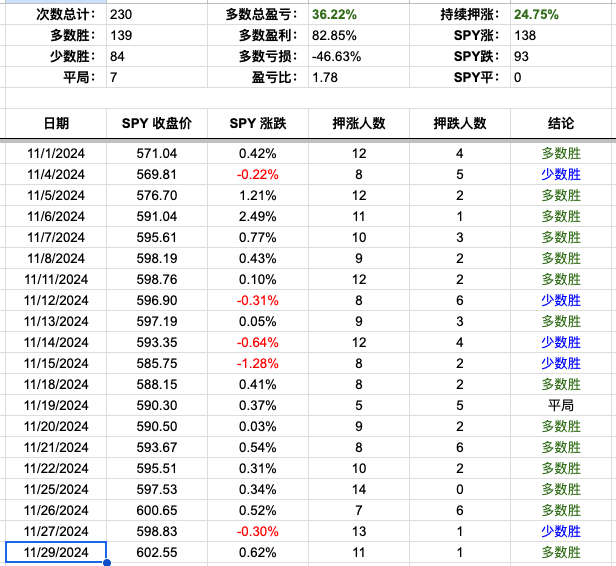Select the 少数胜 value 84

pos(117,57)
